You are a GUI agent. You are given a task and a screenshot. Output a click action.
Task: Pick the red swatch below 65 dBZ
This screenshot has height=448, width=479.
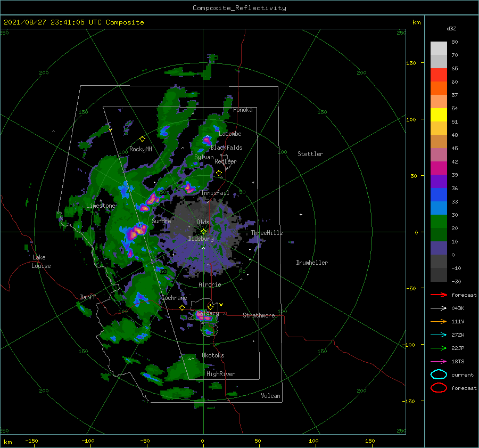439,75
